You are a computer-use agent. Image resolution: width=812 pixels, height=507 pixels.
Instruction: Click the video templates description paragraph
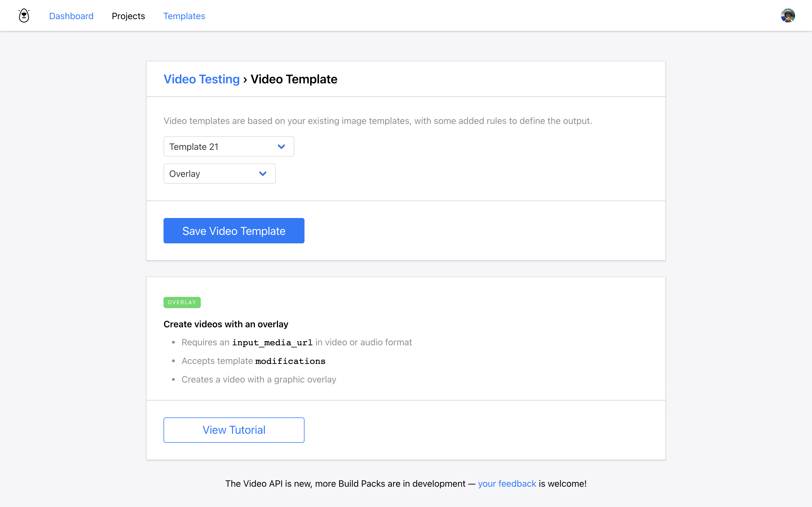click(x=378, y=121)
